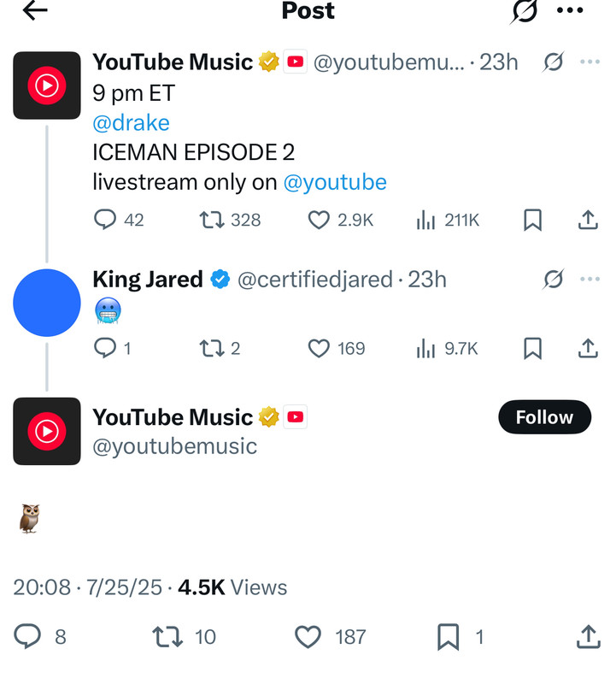Open King Jared's blue profile avatar
616x684 pixels.
pos(47,303)
